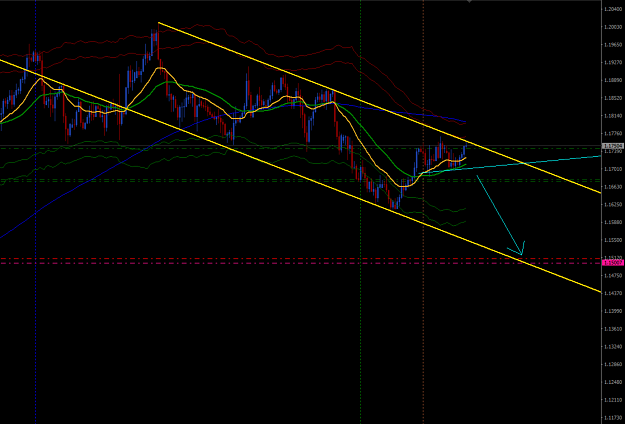Select the upper yellow channel trendline
The width and height of the screenshot is (625, 424).
pyautogui.click(x=379, y=108)
